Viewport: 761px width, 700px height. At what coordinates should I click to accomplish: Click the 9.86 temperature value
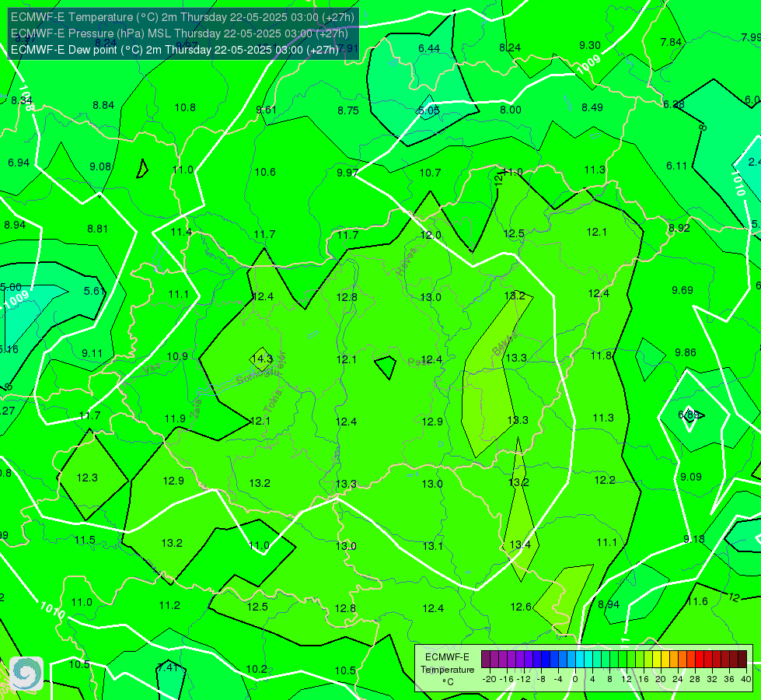coord(686,352)
